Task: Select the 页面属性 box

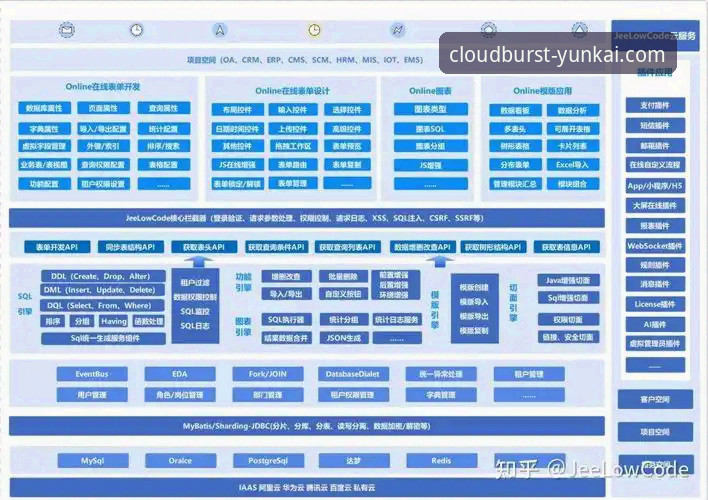Action: pos(103,108)
